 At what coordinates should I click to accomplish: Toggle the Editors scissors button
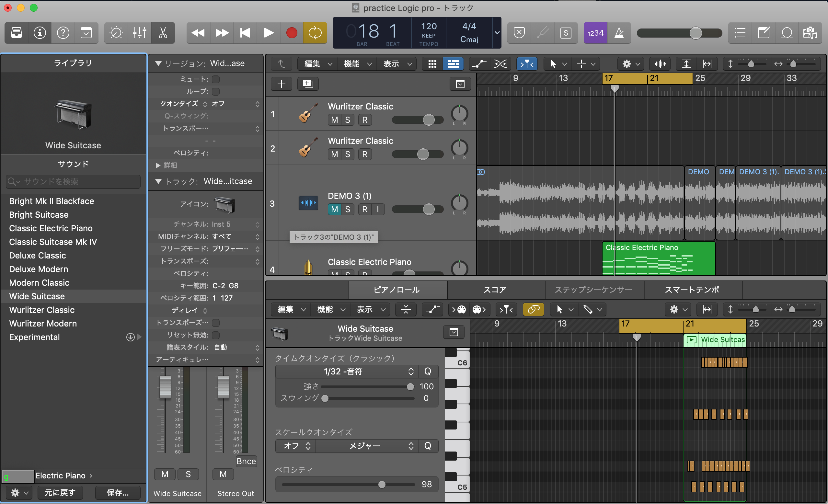pyautogui.click(x=163, y=33)
